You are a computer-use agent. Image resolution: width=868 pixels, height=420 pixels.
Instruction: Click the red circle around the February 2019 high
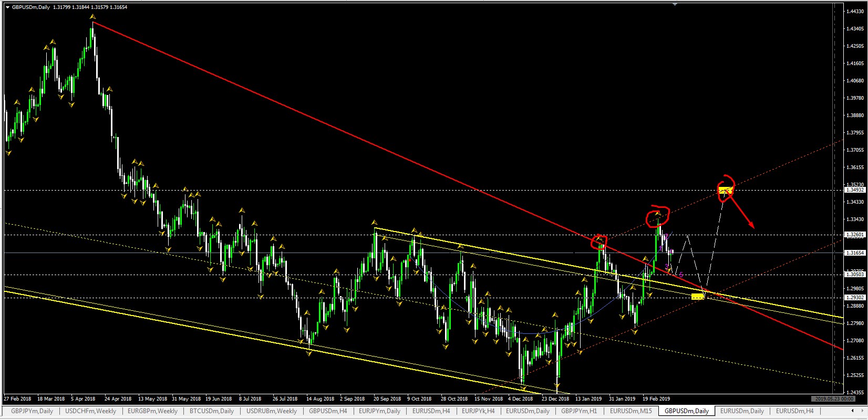pos(658,216)
